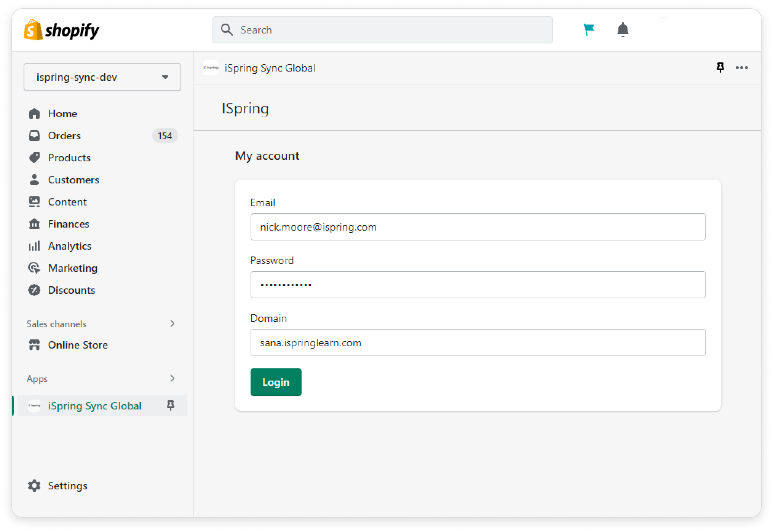Click the Discounts percent icon
773x532 pixels.
point(34,290)
